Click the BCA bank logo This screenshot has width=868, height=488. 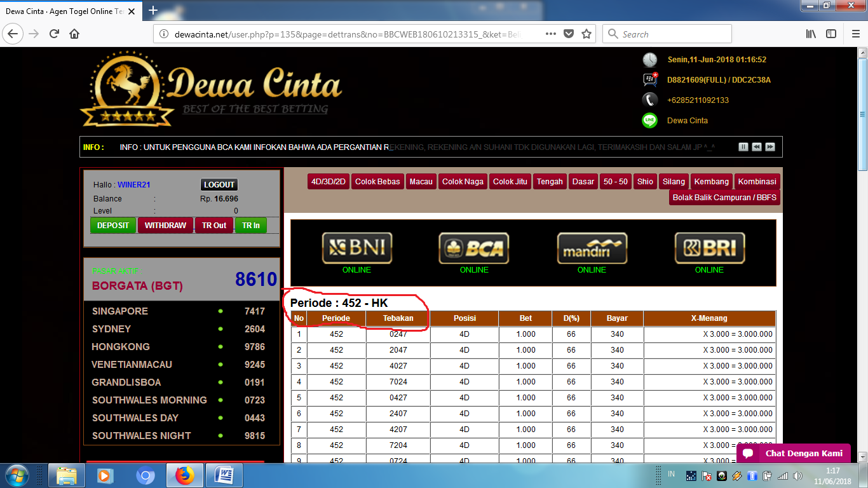point(474,248)
